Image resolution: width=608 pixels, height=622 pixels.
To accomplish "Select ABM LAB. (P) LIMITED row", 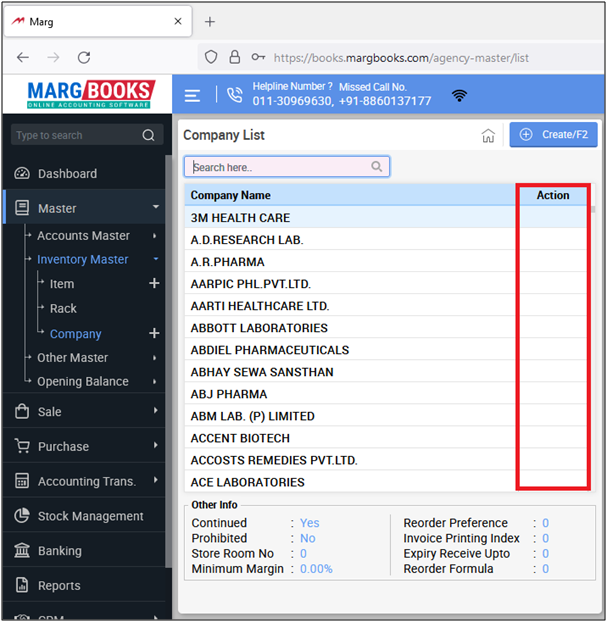I will coord(386,416).
